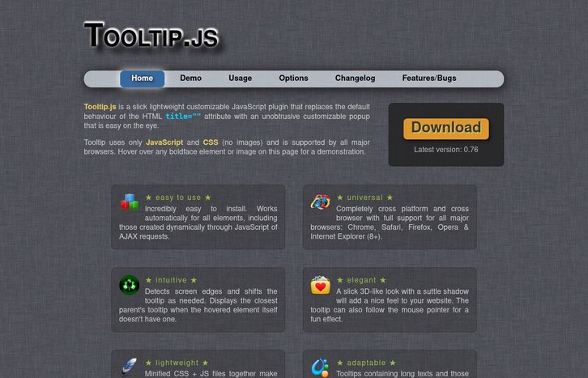
Task: Open Features/Bugs in the navigation bar
Action: pyautogui.click(x=429, y=79)
